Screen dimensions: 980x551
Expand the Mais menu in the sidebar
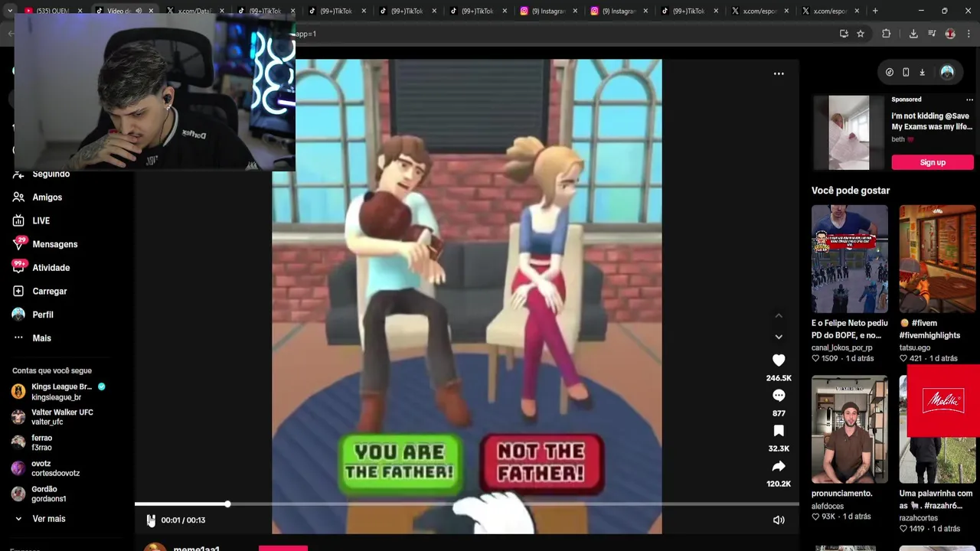[x=41, y=338]
